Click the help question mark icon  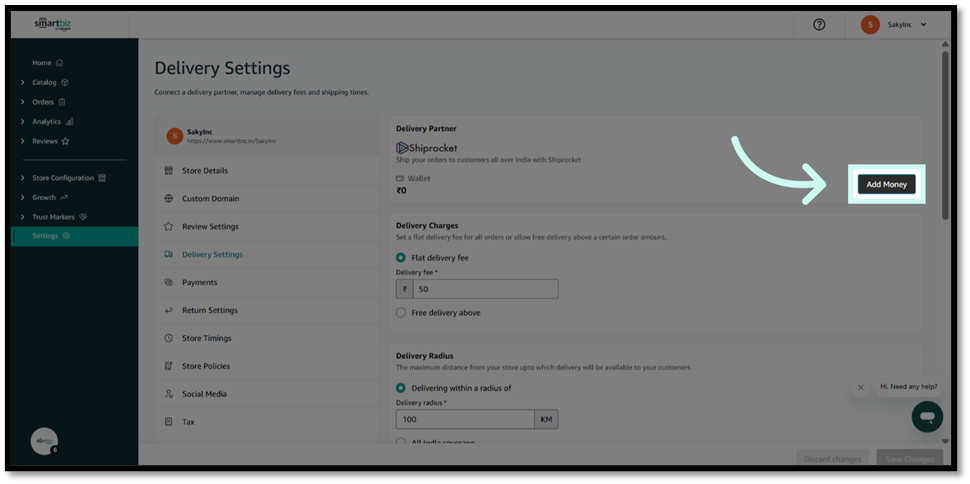[x=819, y=25]
